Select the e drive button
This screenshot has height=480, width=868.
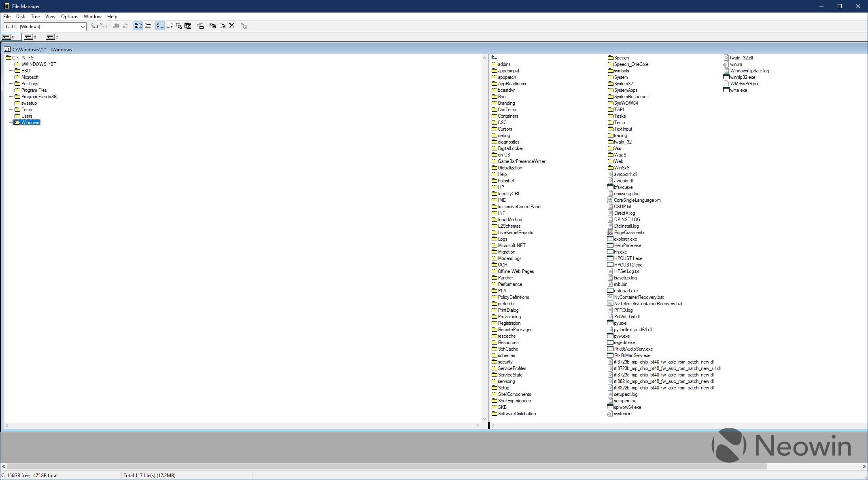(x=52, y=37)
